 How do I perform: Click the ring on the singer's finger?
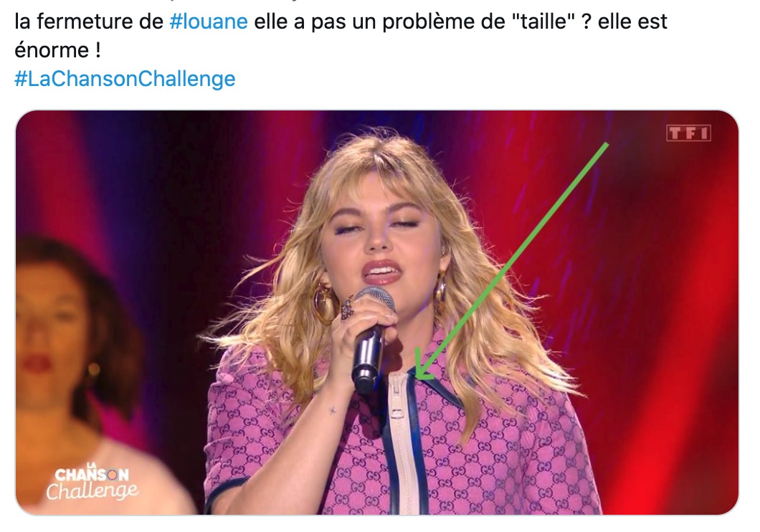348,308
